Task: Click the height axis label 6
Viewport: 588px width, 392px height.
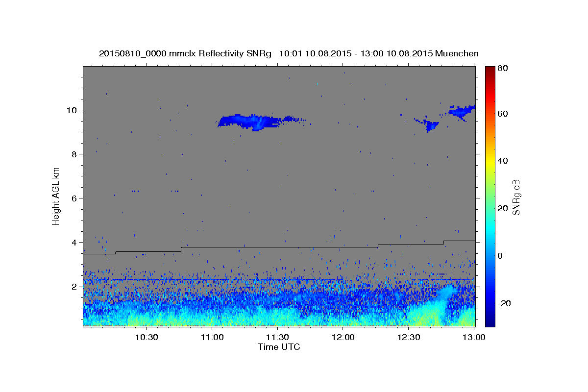Action: tap(75, 198)
